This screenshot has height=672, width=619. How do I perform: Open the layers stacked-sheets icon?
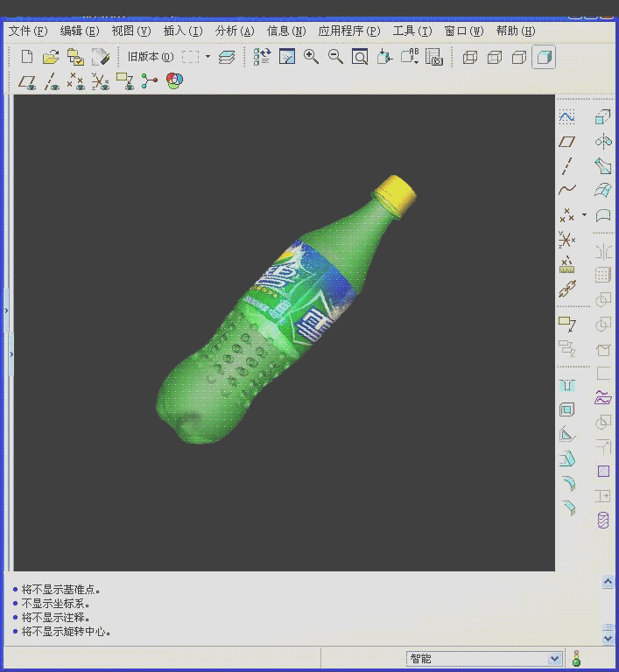pos(227,57)
